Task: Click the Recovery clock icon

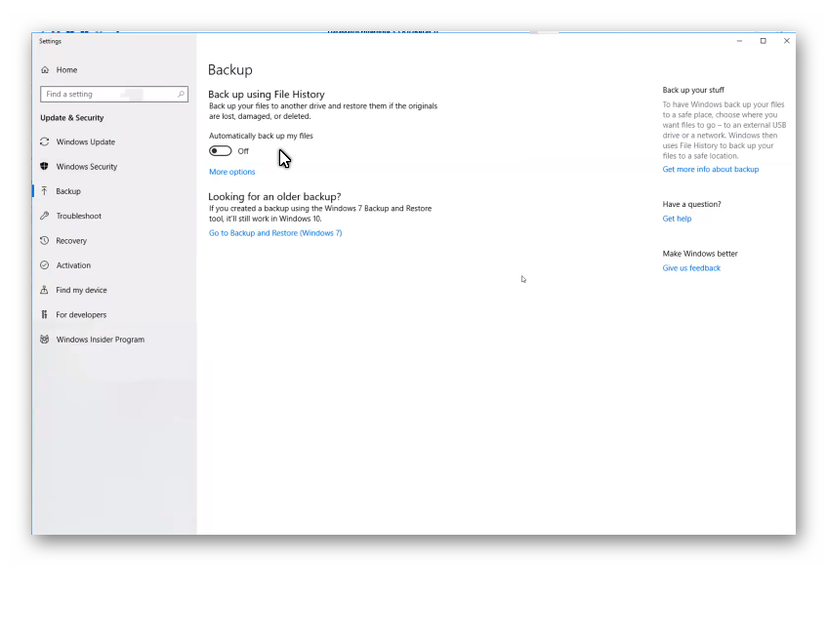Action: [x=44, y=240]
